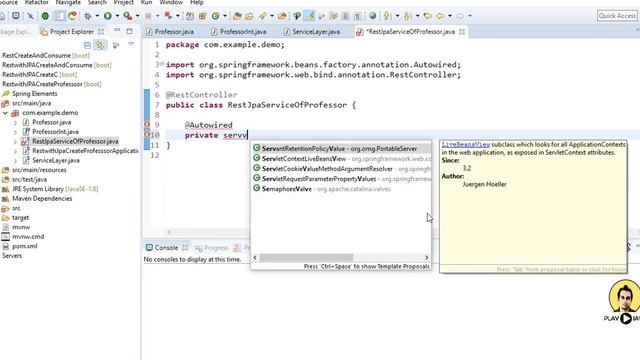Click error marker on line 10

click(147, 135)
